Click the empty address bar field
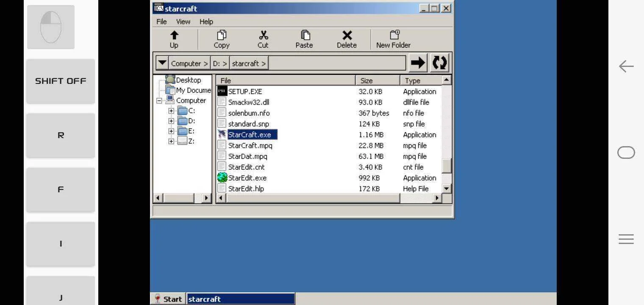This screenshot has height=305, width=644. pyautogui.click(x=337, y=64)
